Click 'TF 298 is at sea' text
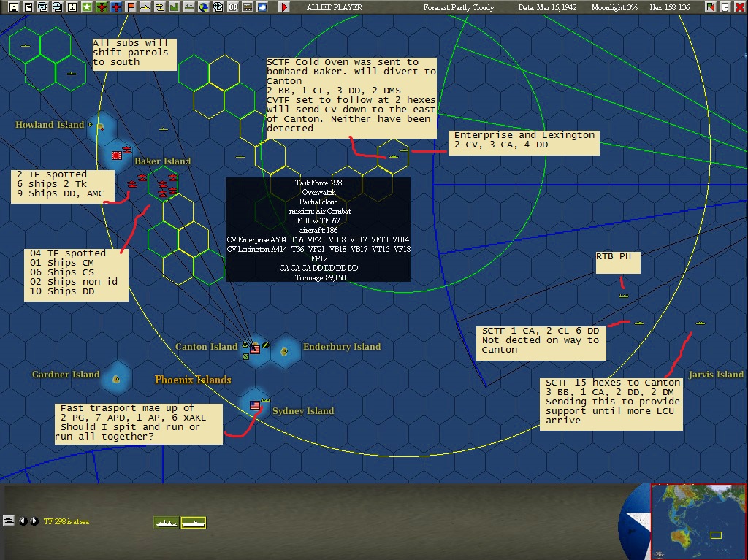748x560 pixels. [x=66, y=521]
